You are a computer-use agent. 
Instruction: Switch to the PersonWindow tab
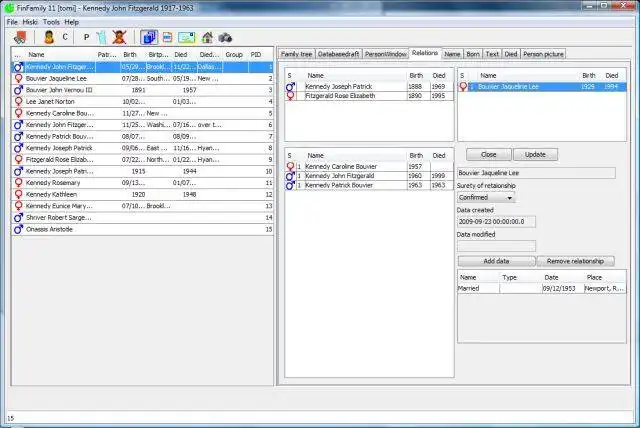(x=386, y=54)
